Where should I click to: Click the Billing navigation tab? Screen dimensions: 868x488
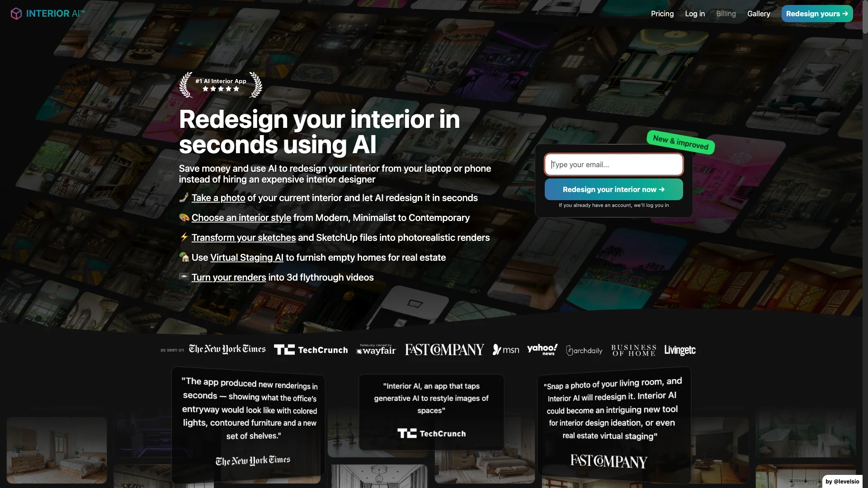pyautogui.click(x=726, y=13)
